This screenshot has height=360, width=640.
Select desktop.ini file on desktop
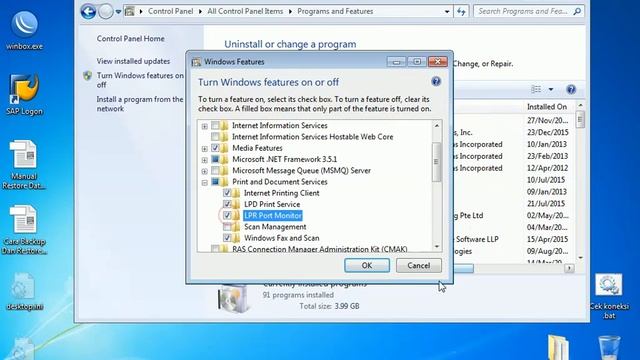pos(24,291)
